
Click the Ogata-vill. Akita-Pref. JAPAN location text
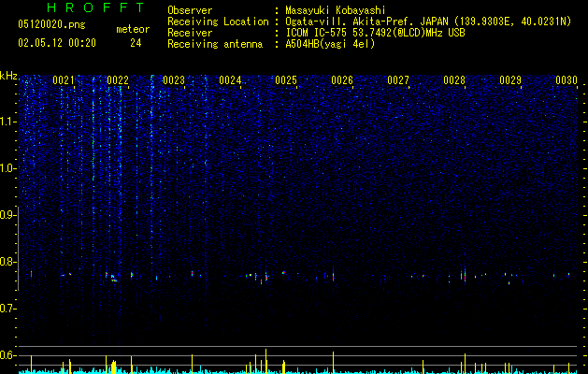[428, 22]
